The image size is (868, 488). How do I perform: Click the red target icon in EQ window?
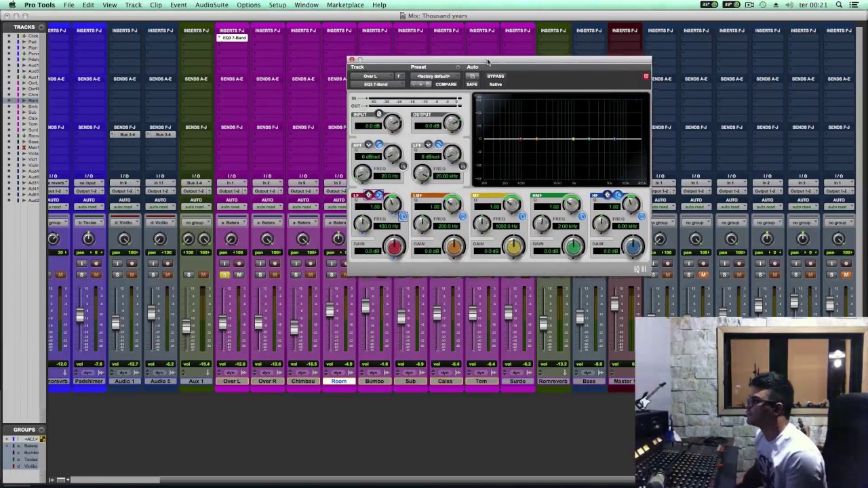click(646, 76)
